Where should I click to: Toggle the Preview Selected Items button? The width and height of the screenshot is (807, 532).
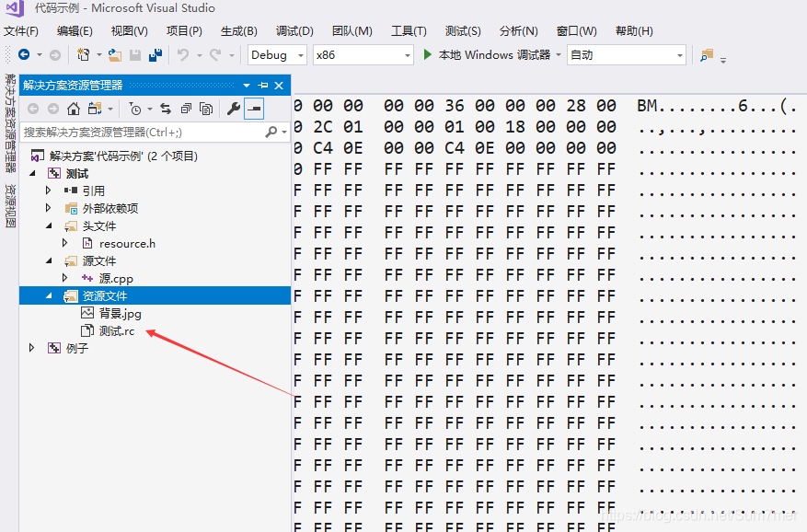click(254, 109)
